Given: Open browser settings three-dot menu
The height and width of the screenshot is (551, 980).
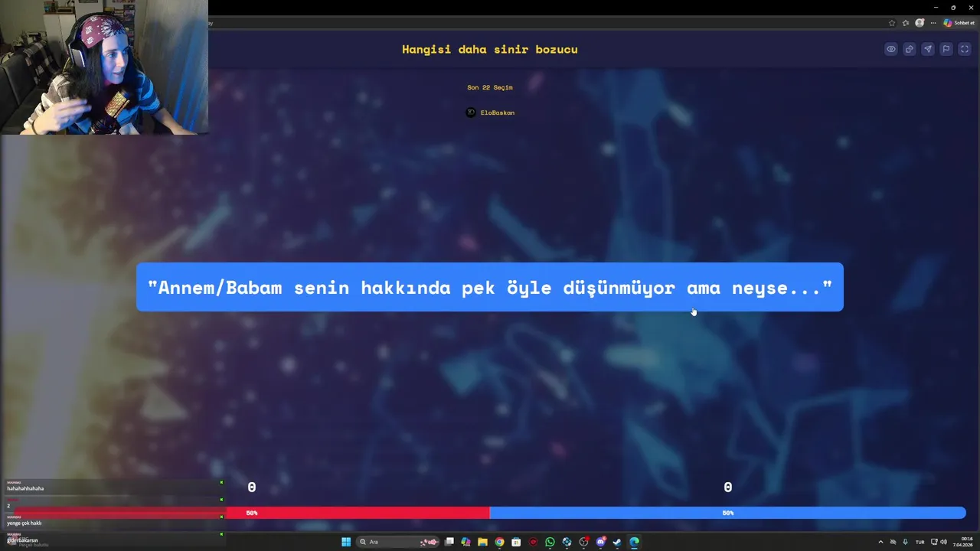Looking at the screenshot, I should [x=933, y=23].
